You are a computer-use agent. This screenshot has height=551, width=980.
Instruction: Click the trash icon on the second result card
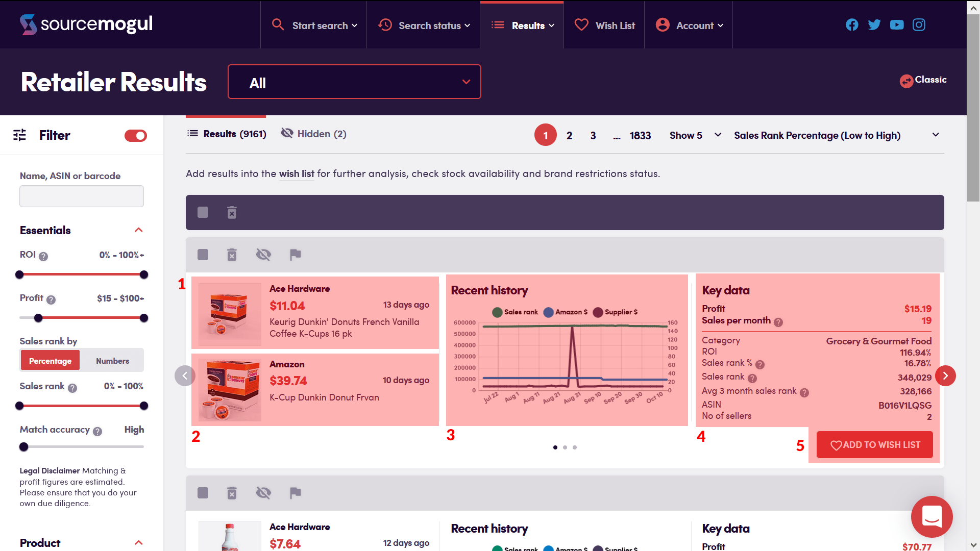point(232,493)
